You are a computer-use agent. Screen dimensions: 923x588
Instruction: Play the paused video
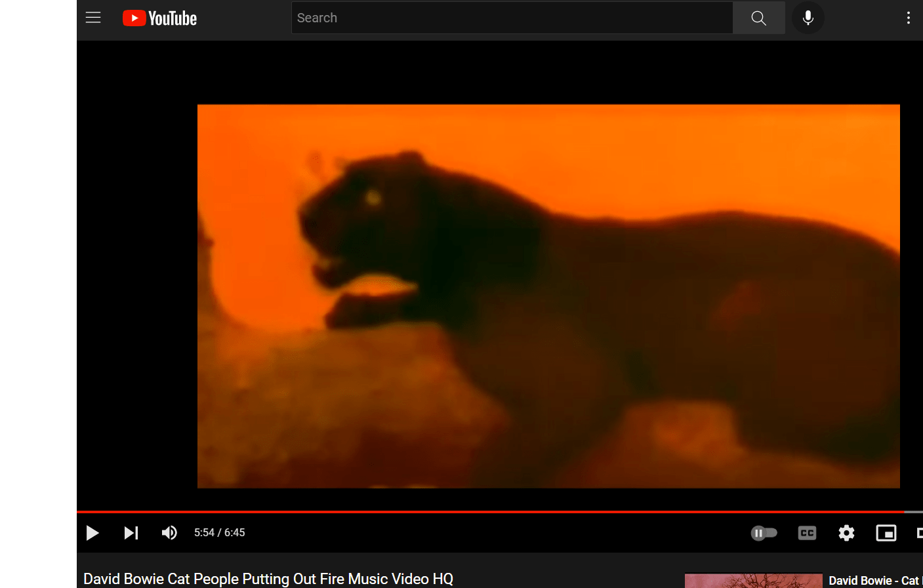pyautogui.click(x=92, y=533)
